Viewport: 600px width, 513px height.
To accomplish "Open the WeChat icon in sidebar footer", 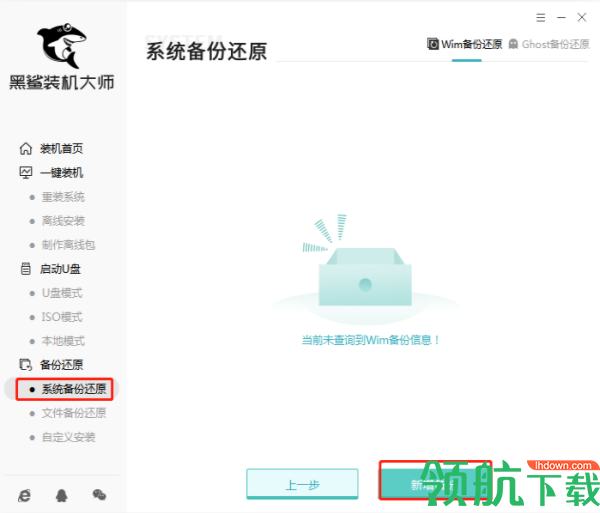I will [99, 495].
